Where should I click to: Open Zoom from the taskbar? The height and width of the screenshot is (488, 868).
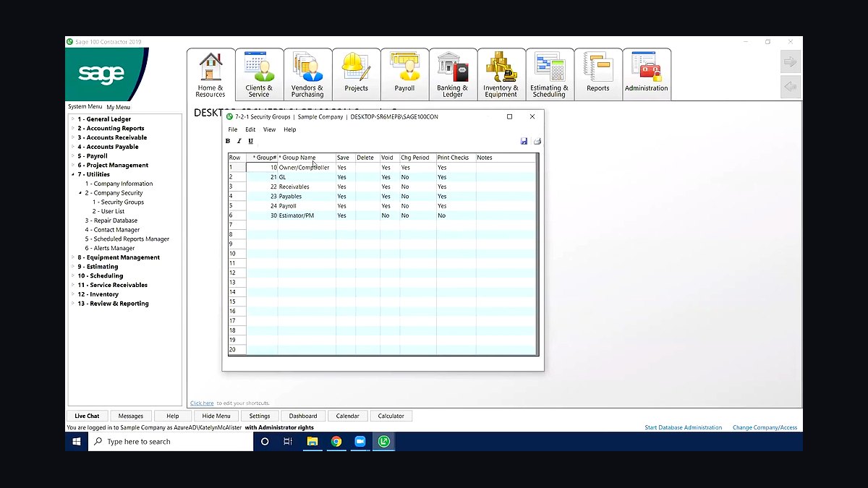point(360,441)
